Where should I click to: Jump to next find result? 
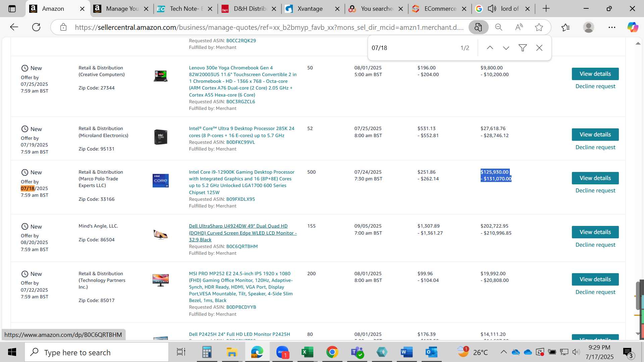click(x=506, y=48)
